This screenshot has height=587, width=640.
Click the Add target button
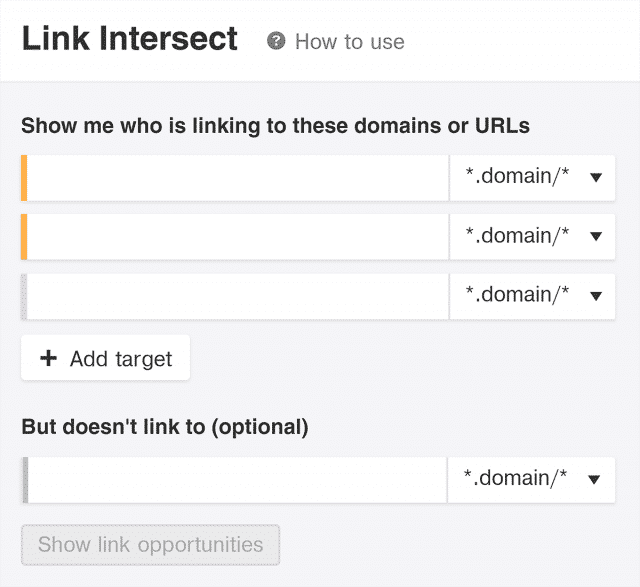(105, 358)
